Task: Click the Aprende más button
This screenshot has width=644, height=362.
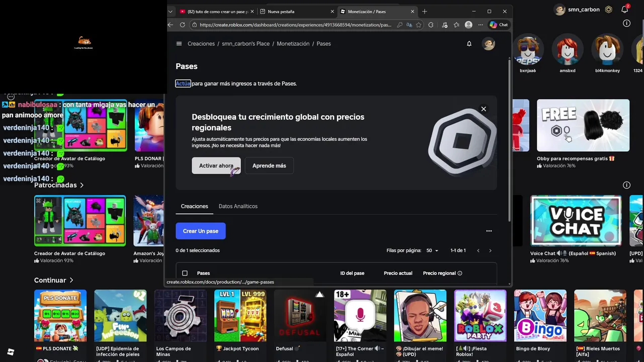Action: (269, 165)
